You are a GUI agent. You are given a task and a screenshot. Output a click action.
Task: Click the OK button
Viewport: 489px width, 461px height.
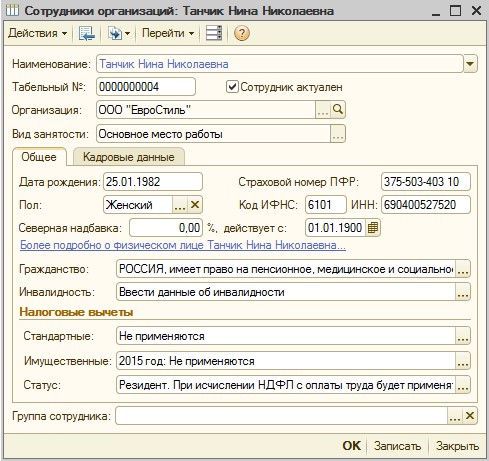pyautogui.click(x=351, y=446)
